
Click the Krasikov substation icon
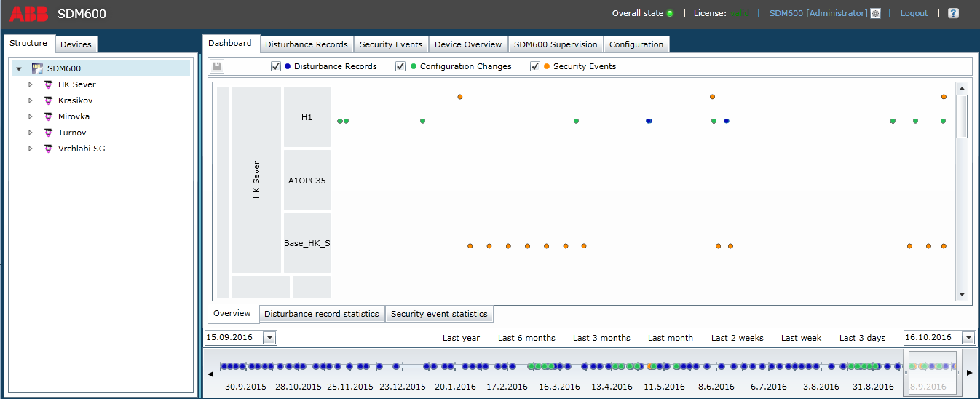[48, 100]
